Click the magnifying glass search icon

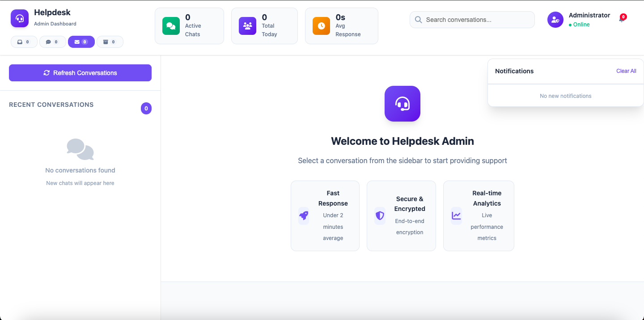click(419, 20)
